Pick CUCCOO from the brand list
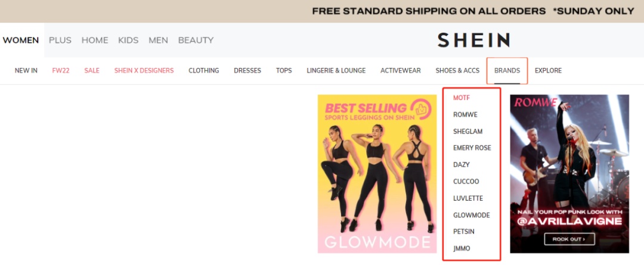Viewport: 644px width, 265px height. click(x=466, y=181)
